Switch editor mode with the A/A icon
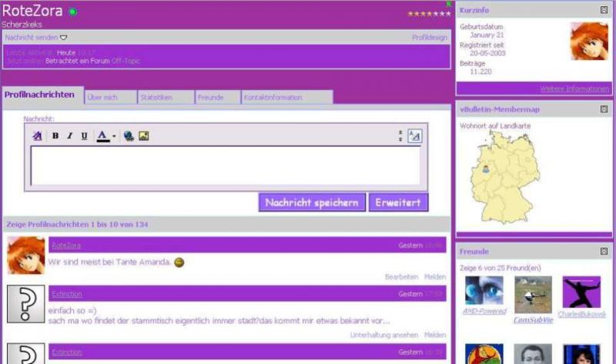Viewport: 616px width, 364px height. tap(414, 136)
